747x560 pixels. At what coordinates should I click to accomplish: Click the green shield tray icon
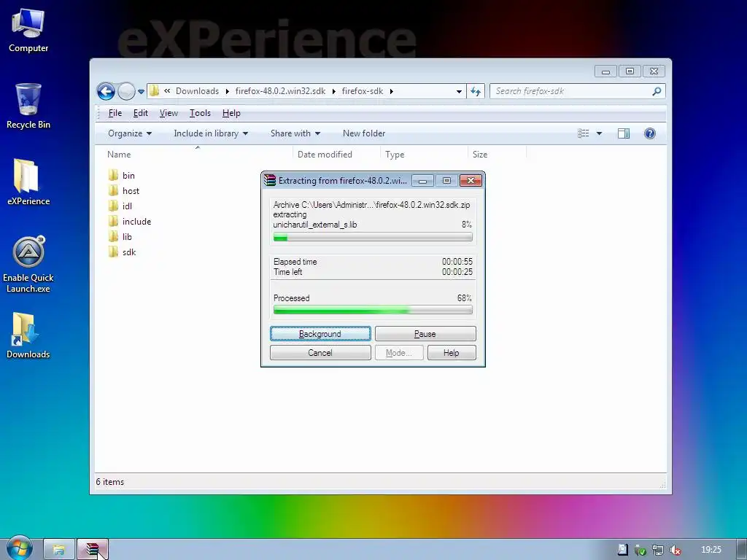click(640, 550)
